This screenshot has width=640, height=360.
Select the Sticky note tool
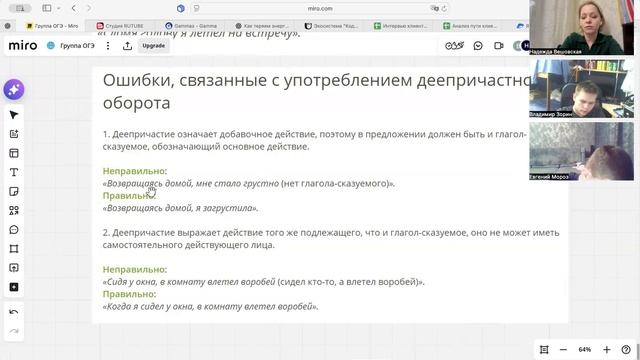tap(14, 191)
